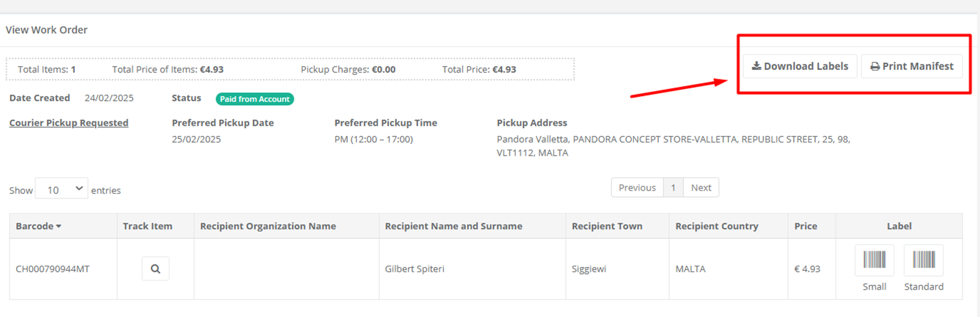
Task: Click the Paid from Account status badge
Action: coord(255,99)
